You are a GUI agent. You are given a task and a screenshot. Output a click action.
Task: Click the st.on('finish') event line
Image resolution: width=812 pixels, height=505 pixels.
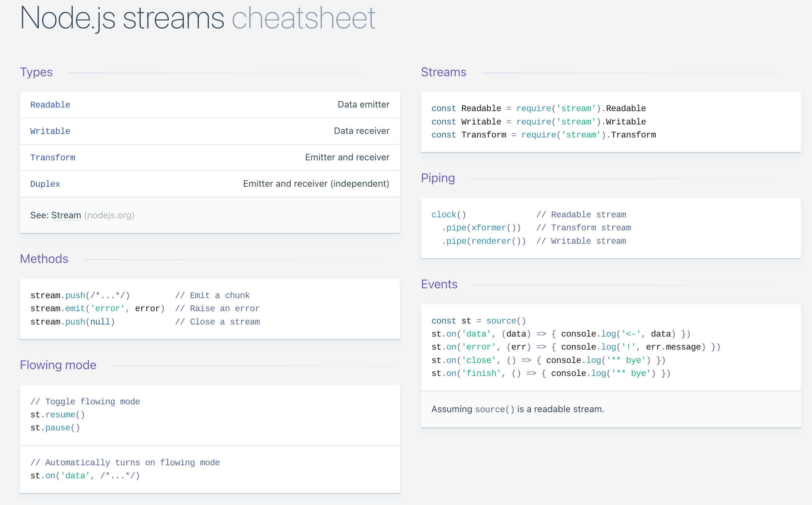[x=551, y=373]
